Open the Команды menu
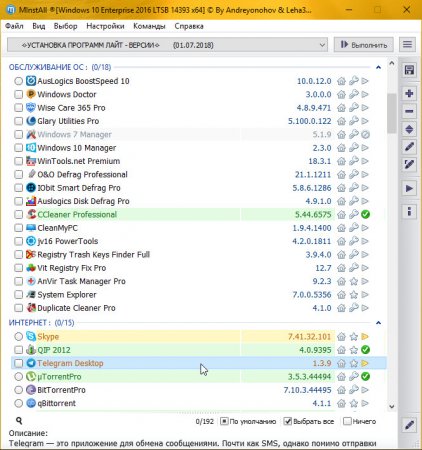Screen dimensions: 422x450 point(149,26)
